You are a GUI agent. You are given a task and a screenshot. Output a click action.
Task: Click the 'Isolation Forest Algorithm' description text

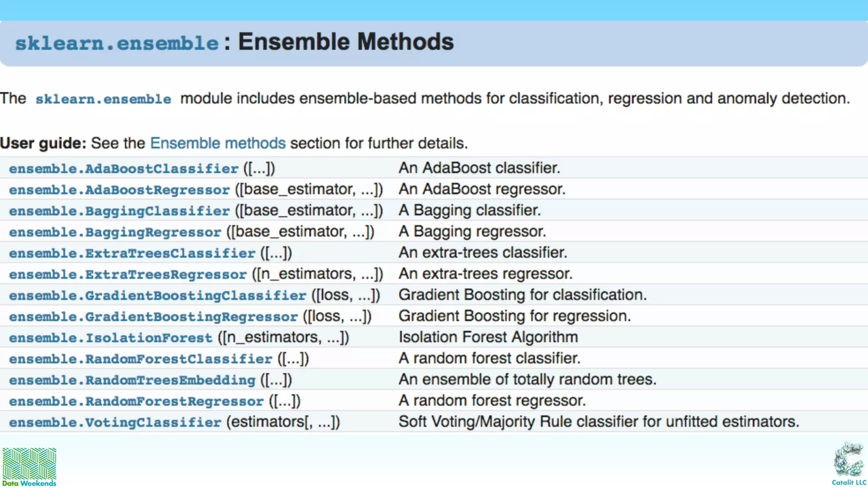[488, 337]
